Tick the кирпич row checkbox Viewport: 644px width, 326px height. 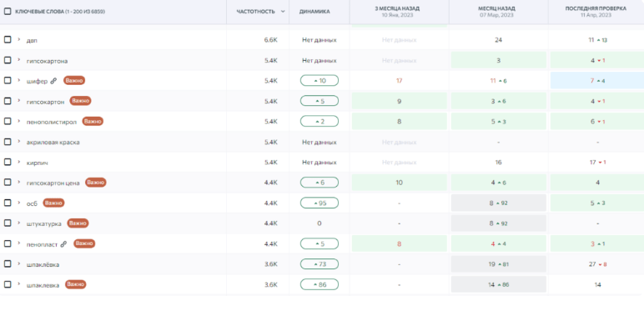coord(8,162)
